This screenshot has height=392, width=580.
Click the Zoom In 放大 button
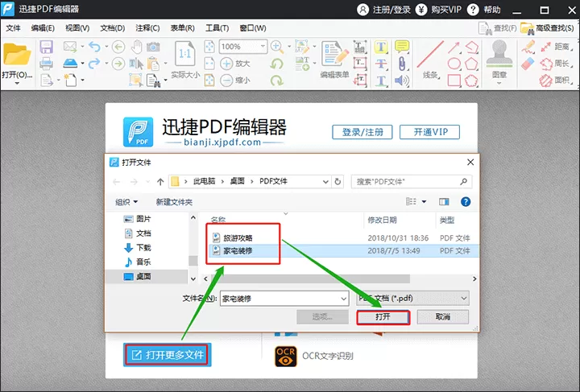pos(235,64)
